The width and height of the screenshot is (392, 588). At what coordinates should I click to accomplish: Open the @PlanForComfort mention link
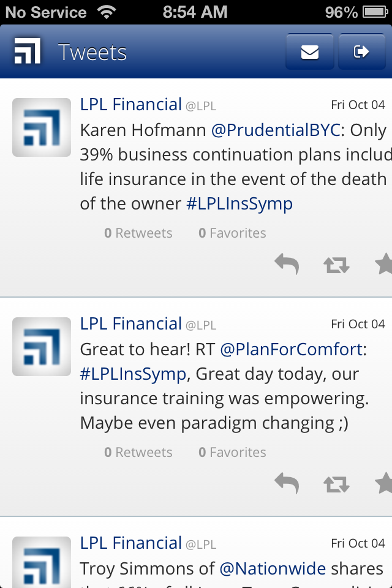pyautogui.click(x=291, y=350)
